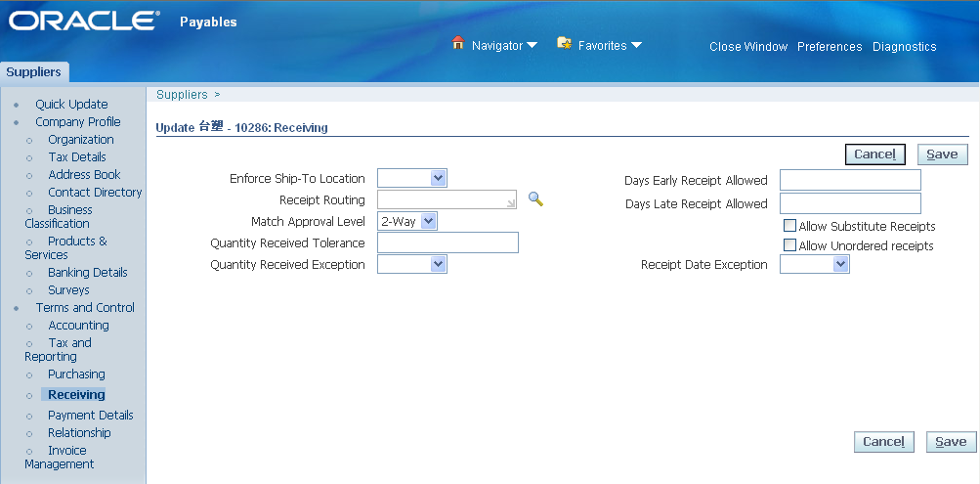Click the Receipt Routing input field
This screenshot has width=980, height=484.
[x=447, y=199]
